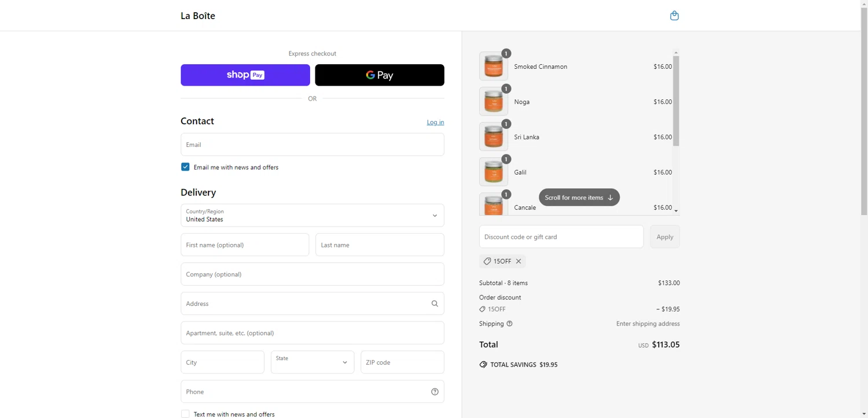The image size is (868, 418).
Task: Remove the 15OFF discount code tag
Action: click(x=518, y=261)
